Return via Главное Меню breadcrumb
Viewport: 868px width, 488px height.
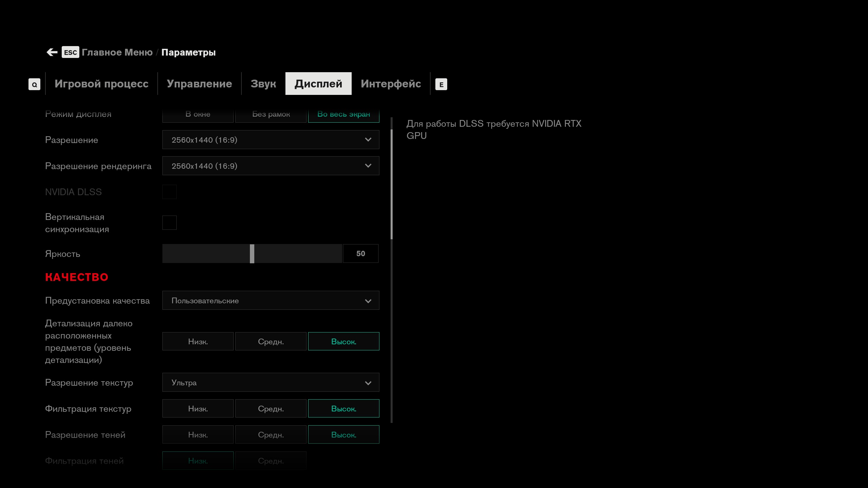[117, 52]
